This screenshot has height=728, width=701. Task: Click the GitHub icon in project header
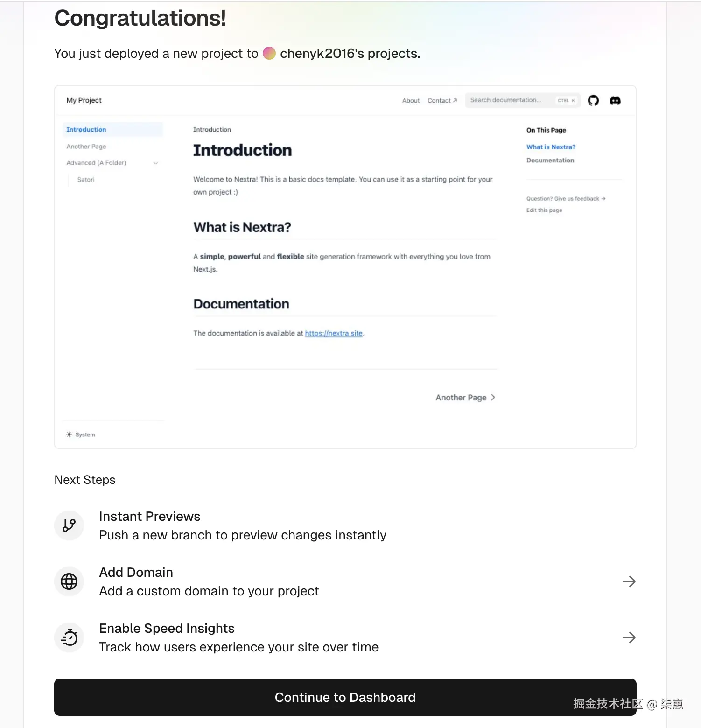593,100
